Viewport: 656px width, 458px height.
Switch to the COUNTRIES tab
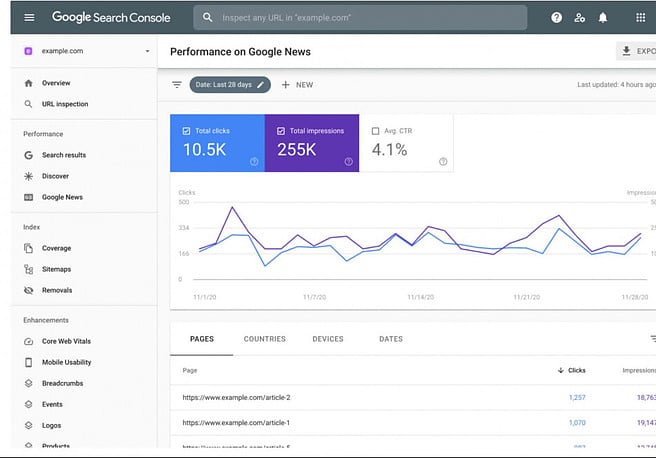coord(264,339)
